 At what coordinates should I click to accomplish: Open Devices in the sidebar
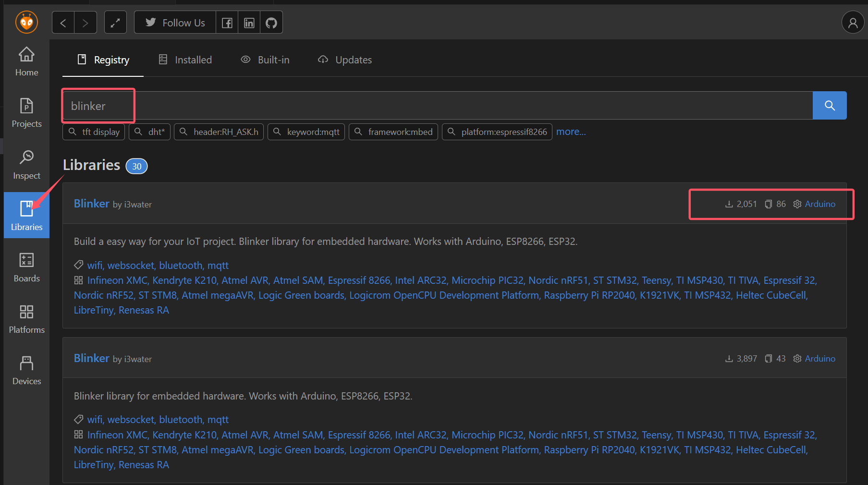click(26, 370)
